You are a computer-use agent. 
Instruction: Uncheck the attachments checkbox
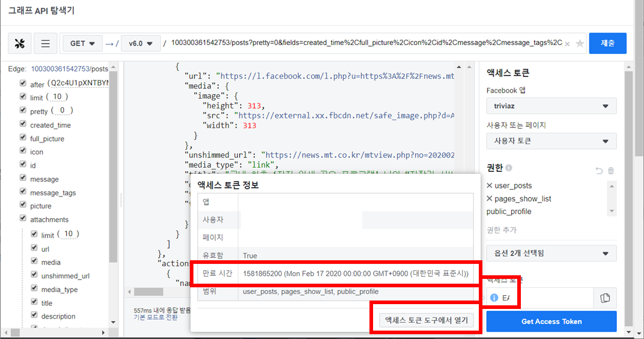tap(23, 218)
